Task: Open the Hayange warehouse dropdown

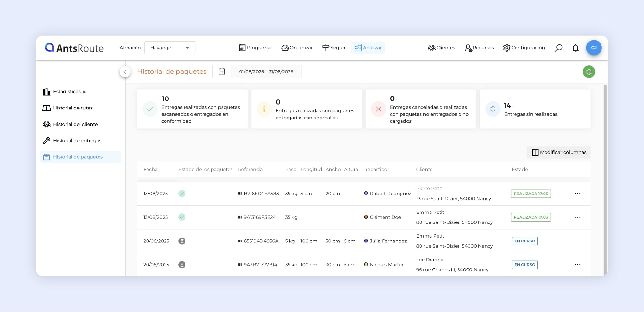Action: (x=170, y=48)
